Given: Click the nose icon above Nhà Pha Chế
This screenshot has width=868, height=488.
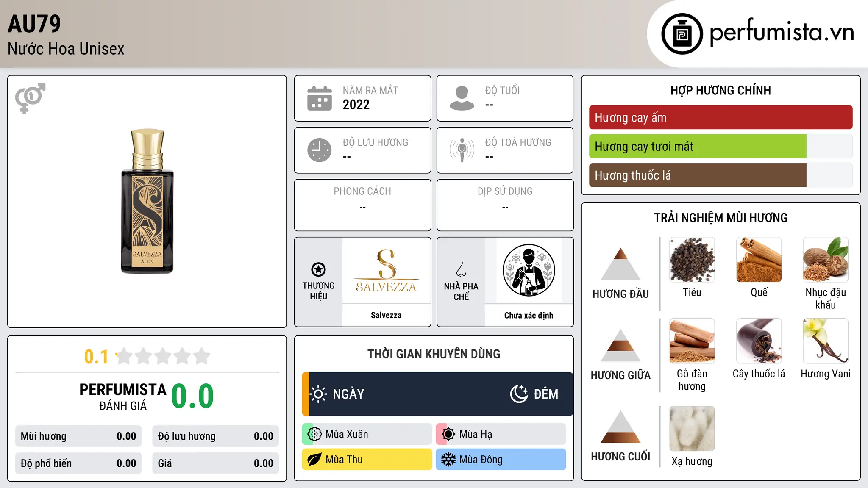Looking at the screenshot, I should 461,269.
